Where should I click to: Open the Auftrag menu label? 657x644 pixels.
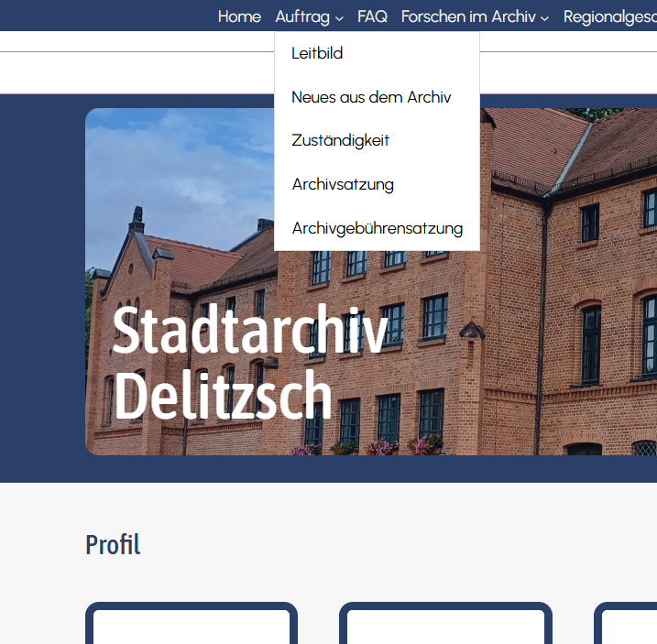(x=301, y=16)
